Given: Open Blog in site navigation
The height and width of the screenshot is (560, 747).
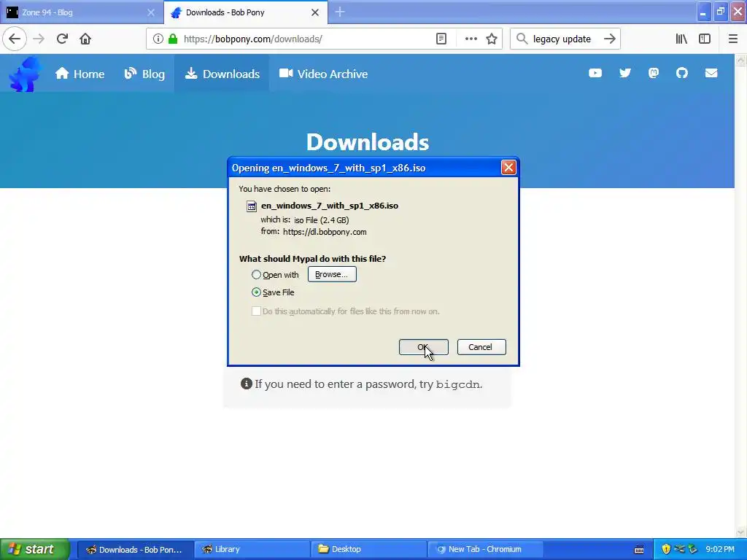Looking at the screenshot, I should 144,74.
